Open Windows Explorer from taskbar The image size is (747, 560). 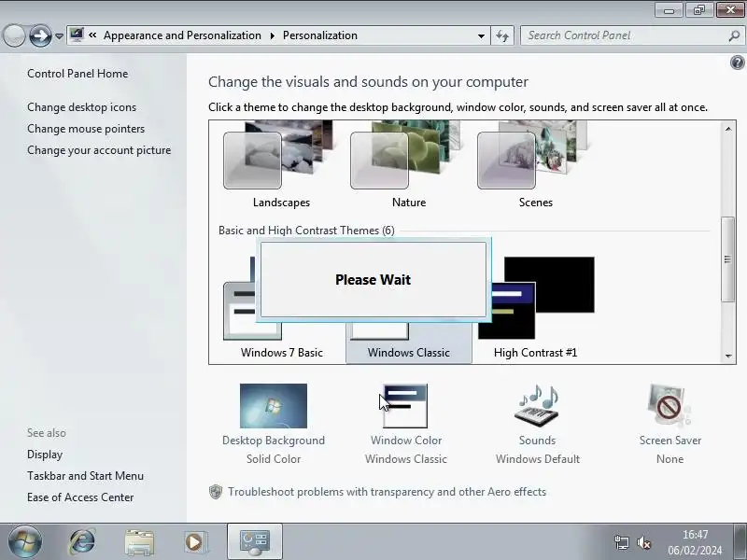[x=138, y=542]
